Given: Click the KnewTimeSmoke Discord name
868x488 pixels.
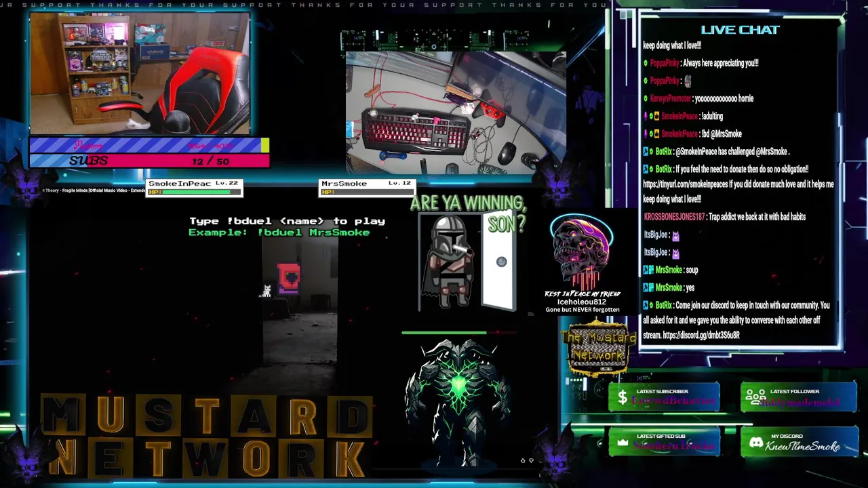Looking at the screenshot, I should coord(803,446).
